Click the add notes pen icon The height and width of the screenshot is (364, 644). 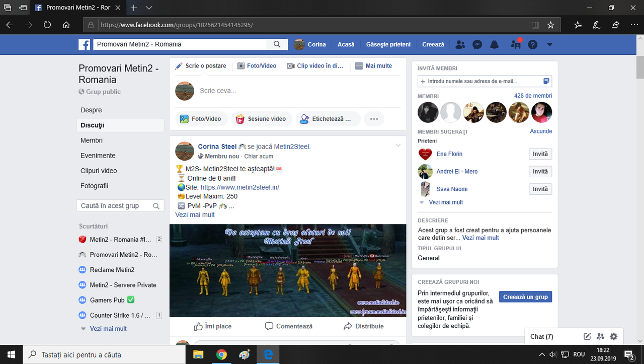coord(596,25)
